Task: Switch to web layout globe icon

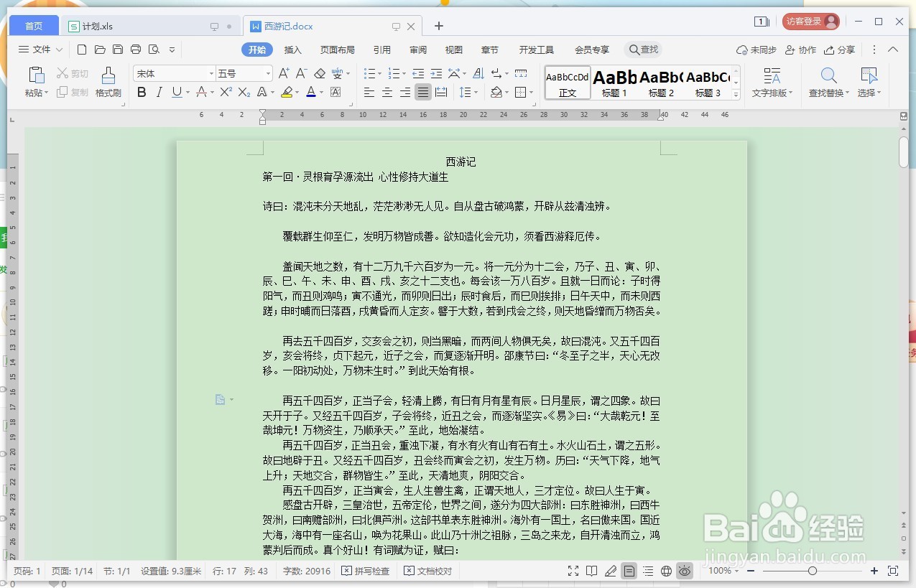Action: point(666,571)
